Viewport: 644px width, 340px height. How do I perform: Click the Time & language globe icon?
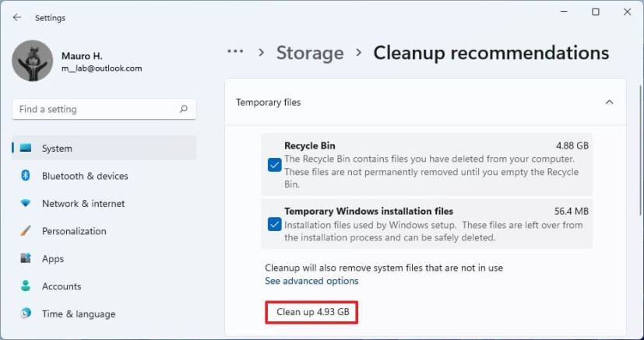point(26,314)
